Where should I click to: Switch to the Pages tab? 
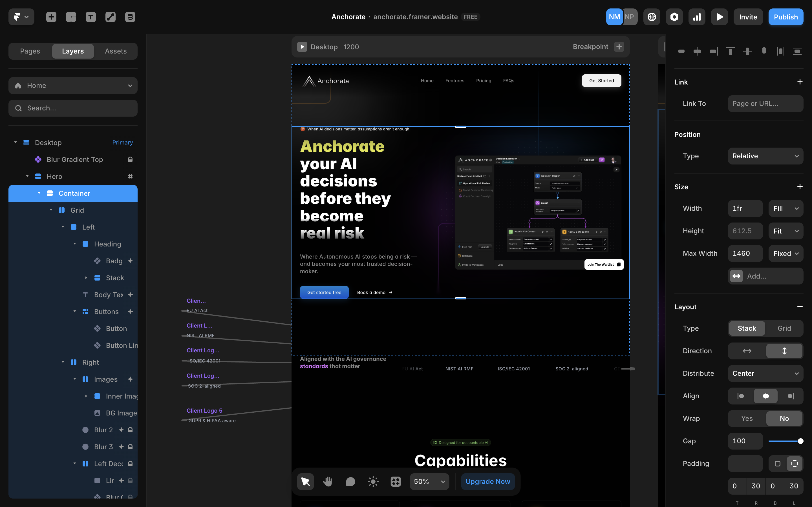[x=30, y=51]
